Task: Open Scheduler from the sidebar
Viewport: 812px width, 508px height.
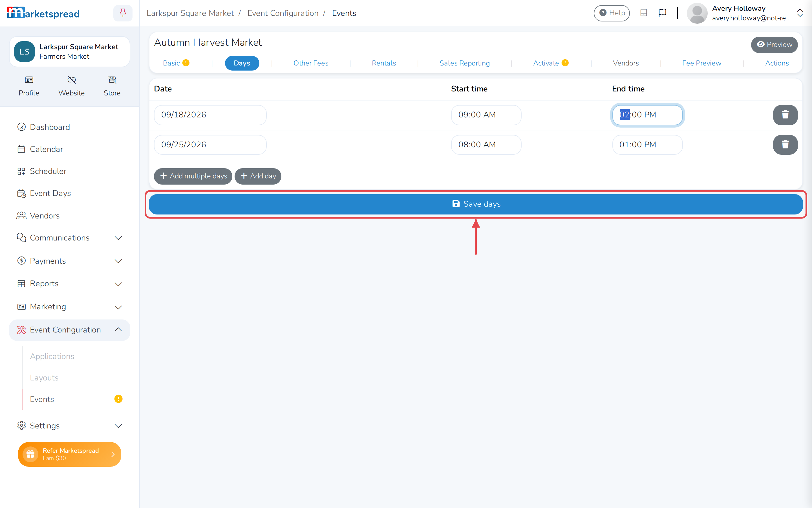Action: click(69, 171)
